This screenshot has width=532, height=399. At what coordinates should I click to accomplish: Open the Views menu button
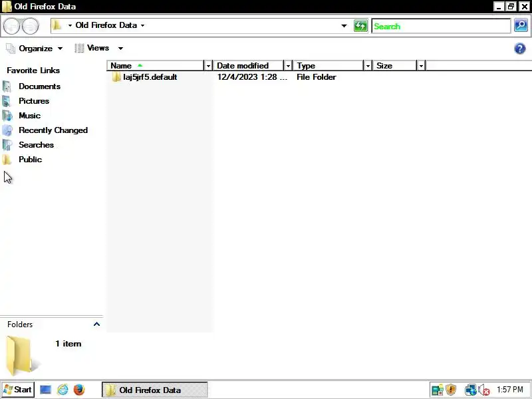(92, 48)
